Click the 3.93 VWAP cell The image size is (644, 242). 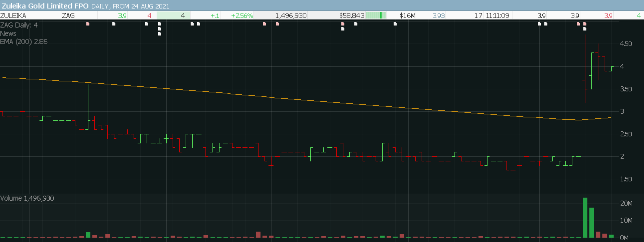click(x=438, y=16)
